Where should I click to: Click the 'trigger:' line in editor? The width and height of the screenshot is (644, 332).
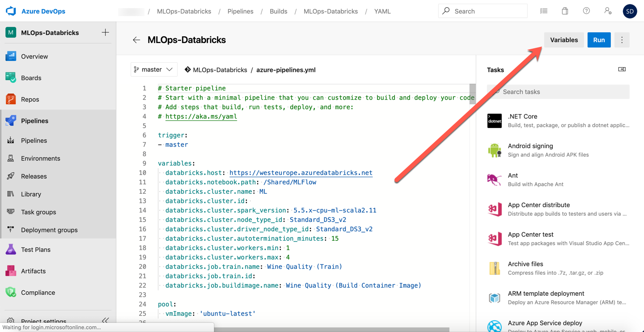pyautogui.click(x=173, y=135)
